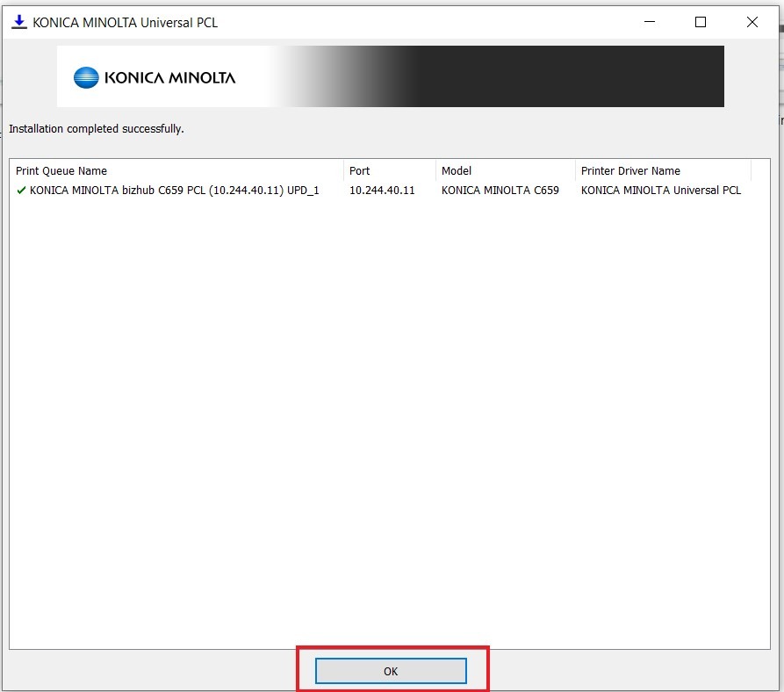Viewport: 784px width, 692px height.
Task: Maximize the installer window
Action: pyautogui.click(x=700, y=23)
